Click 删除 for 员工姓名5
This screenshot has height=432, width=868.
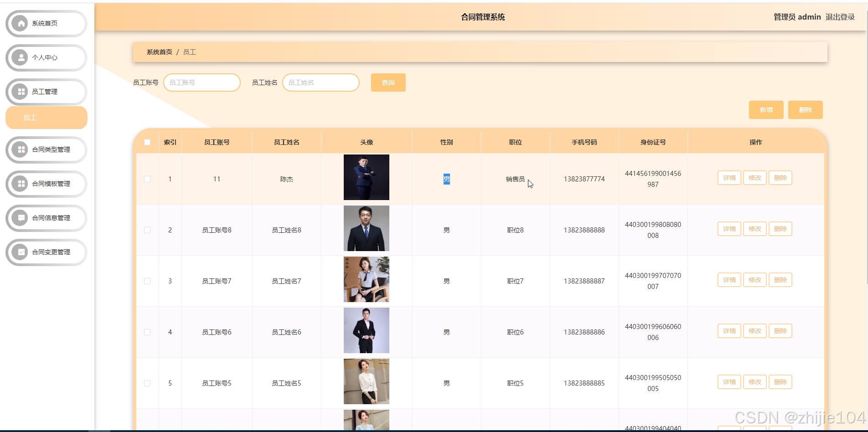(x=780, y=382)
